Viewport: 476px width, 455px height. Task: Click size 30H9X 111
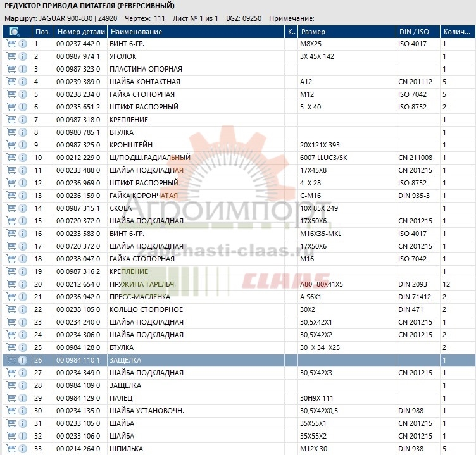[316, 398]
